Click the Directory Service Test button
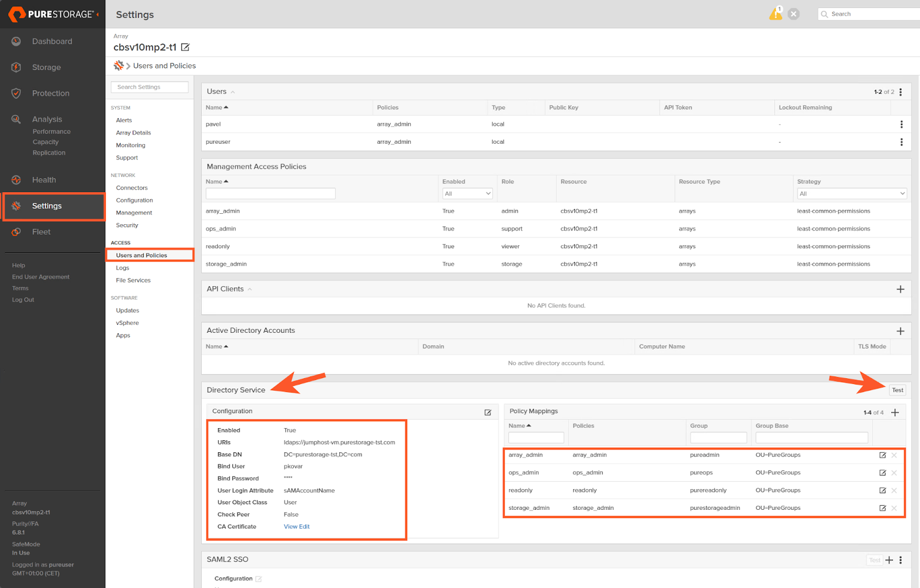 pos(898,390)
